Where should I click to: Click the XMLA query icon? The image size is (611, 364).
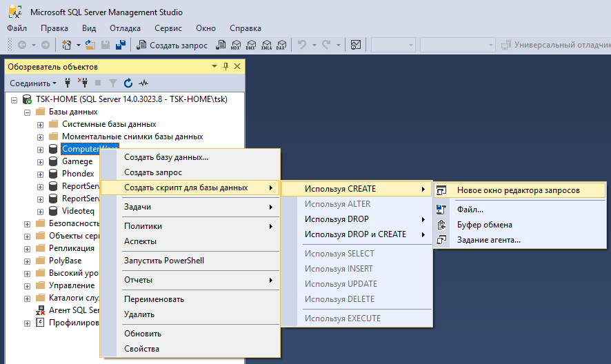click(x=266, y=45)
